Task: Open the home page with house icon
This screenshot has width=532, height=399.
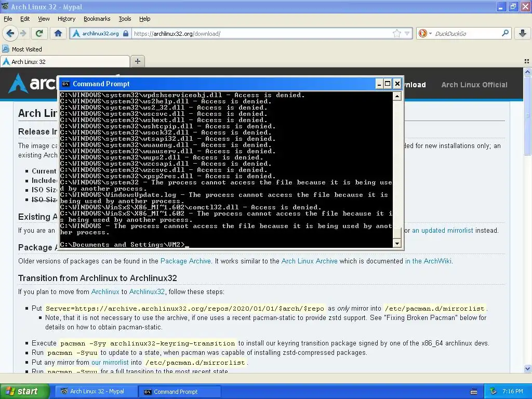Action: click(58, 33)
